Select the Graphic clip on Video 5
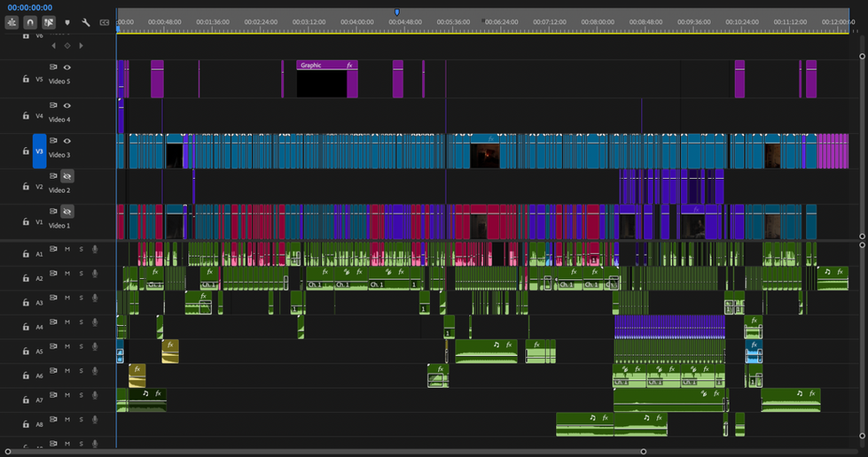 point(327,79)
